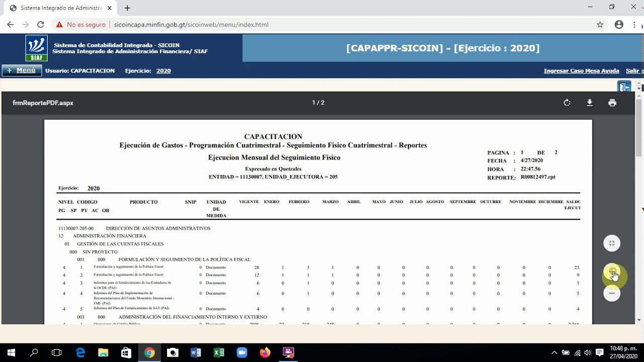Open the Windows Start menu
The image size is (644, 362).
tap(11, 352)
